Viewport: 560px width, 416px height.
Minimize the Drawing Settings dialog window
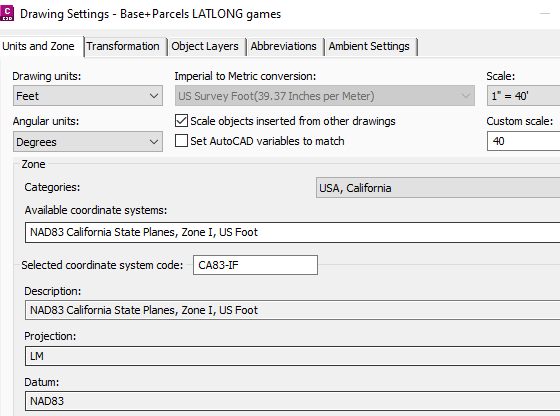pos(545,14)
